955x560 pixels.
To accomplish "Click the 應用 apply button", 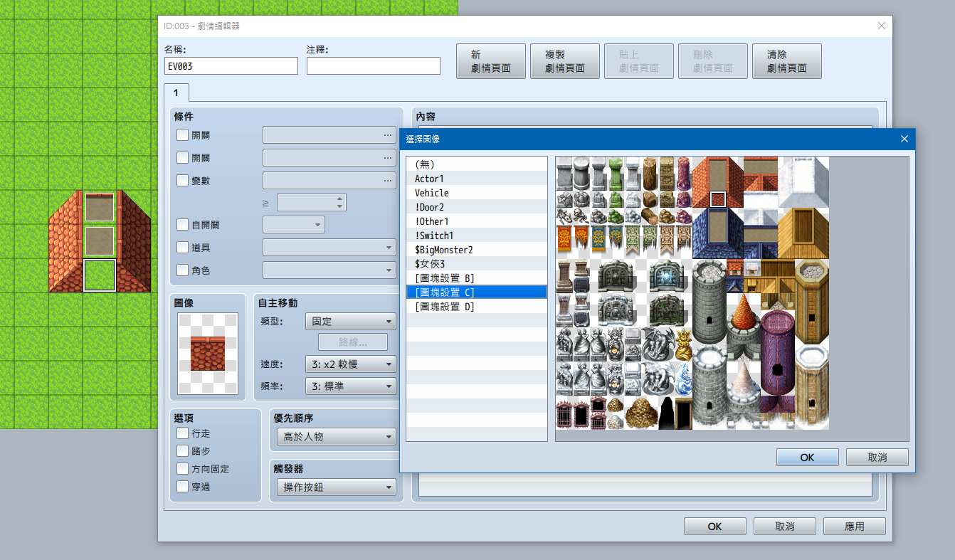I will click(855, 527).
